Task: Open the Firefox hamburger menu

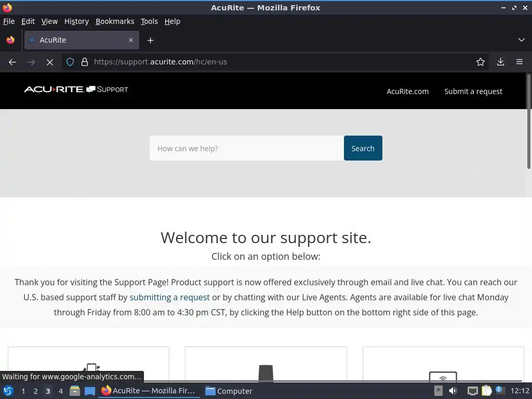Action: click(x=520, y=62)
